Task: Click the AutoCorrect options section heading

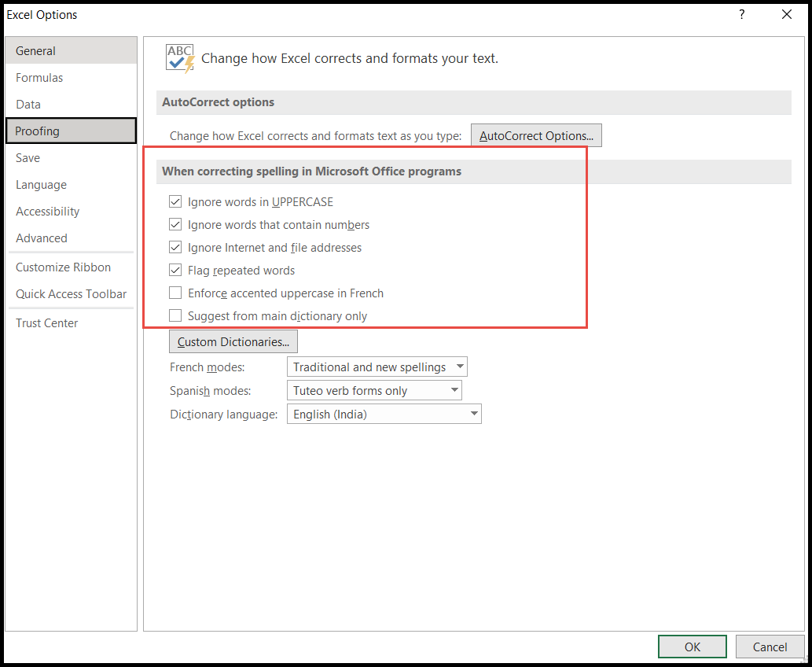Action: pos(218,102)
